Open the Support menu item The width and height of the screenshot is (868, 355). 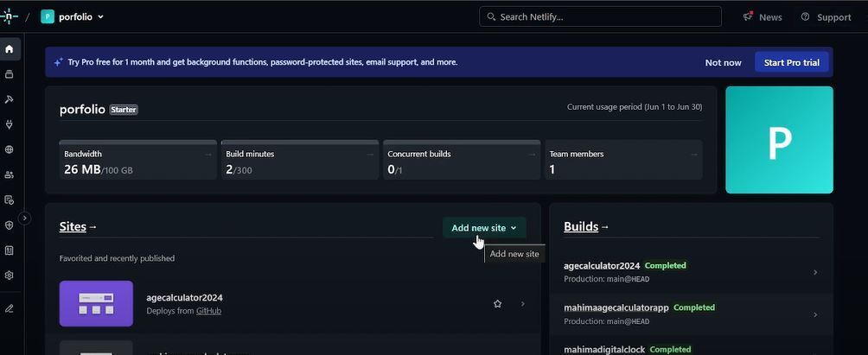pos(826,17)
